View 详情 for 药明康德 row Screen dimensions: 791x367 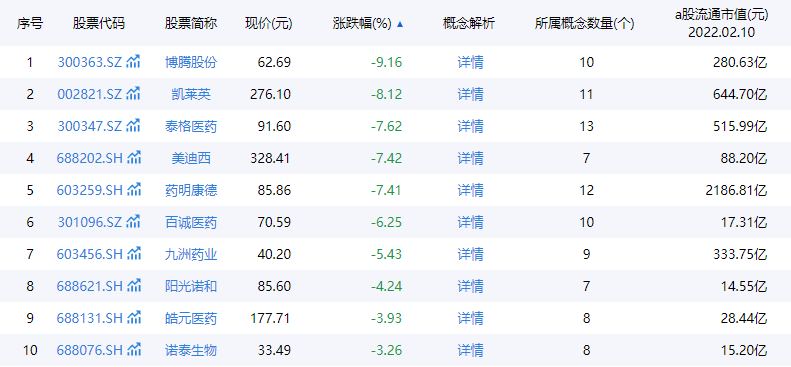coord(470,190)
